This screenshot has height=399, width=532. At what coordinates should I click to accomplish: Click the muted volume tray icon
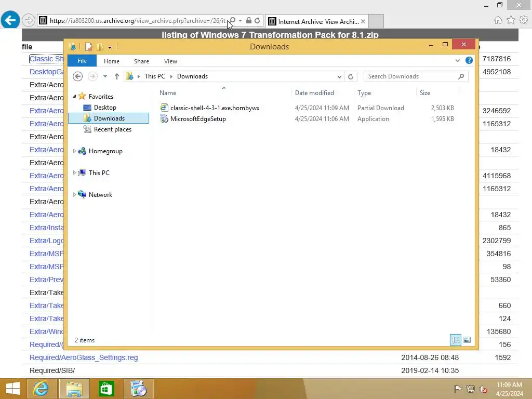(x=483, y=389)
